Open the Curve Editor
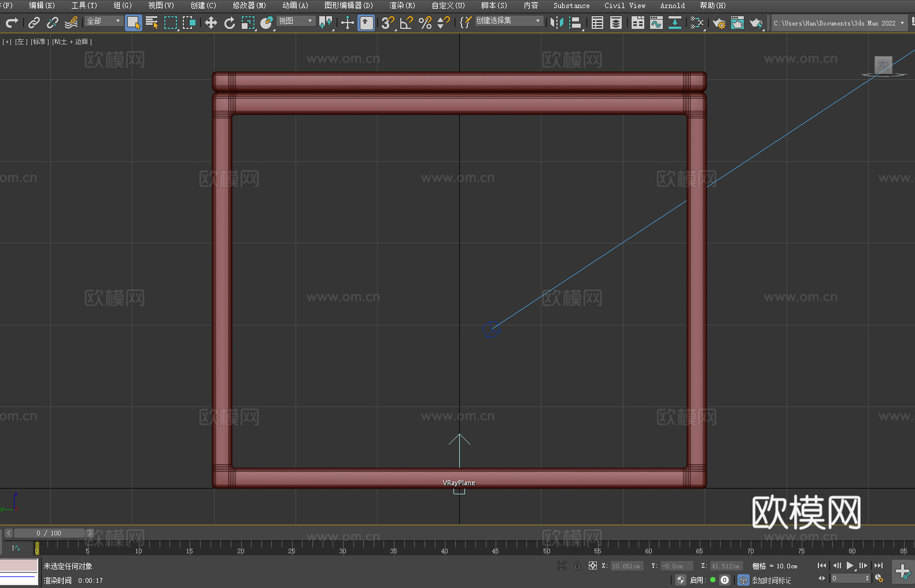The width and height of the screenshot is (915, 588). 656,23
